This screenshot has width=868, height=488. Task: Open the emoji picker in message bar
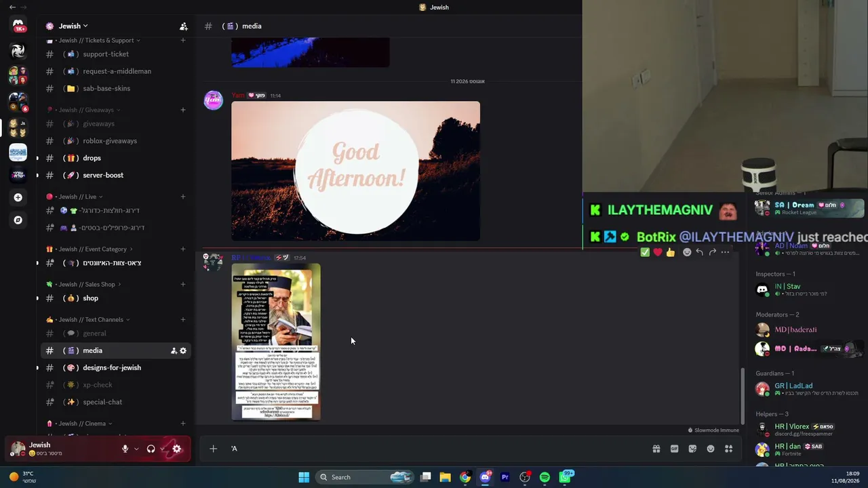click(711, 449)
